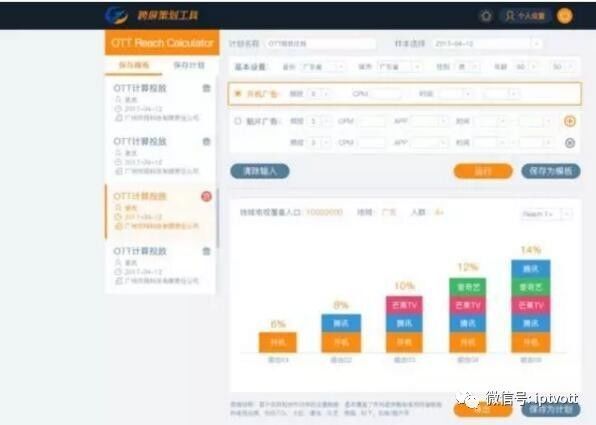
Task: Click the red delete icon on highlighted entry
Action: [206, 197]
